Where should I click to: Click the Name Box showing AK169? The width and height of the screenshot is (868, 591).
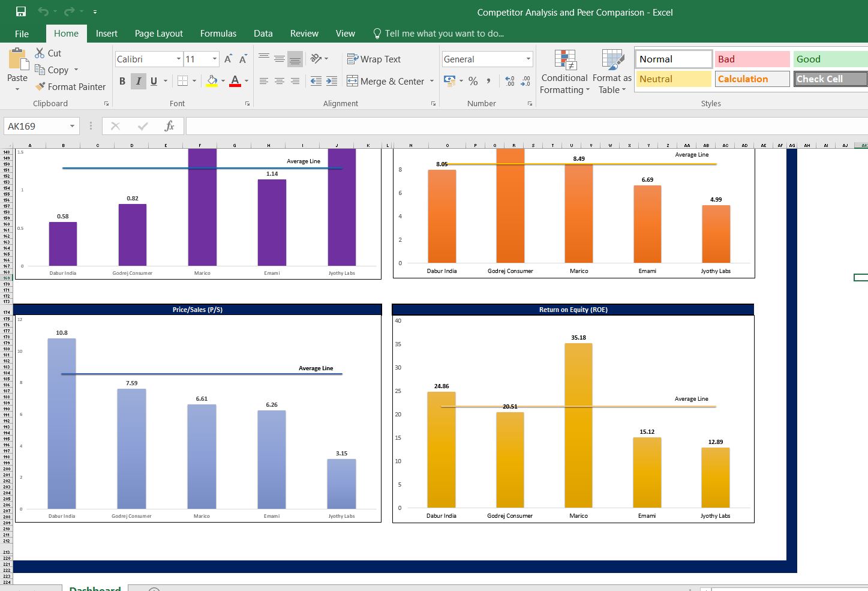pos(42,126)
